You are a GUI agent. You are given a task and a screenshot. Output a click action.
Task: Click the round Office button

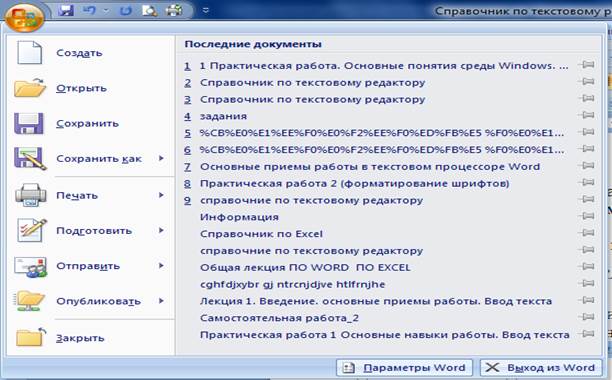point(25,17)
